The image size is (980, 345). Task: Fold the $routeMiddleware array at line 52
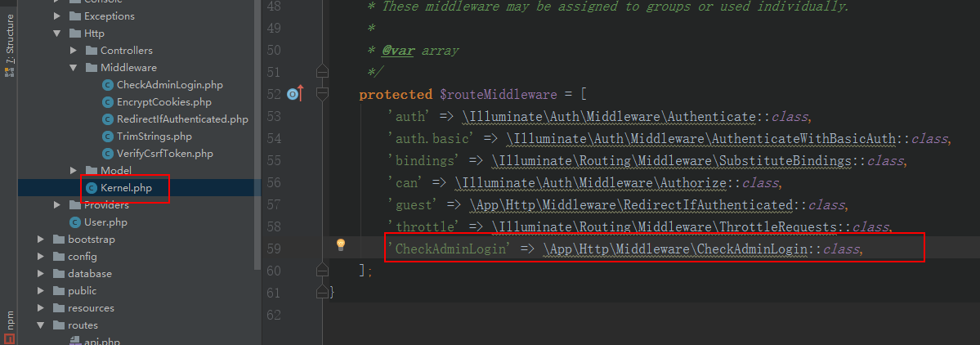322,95
